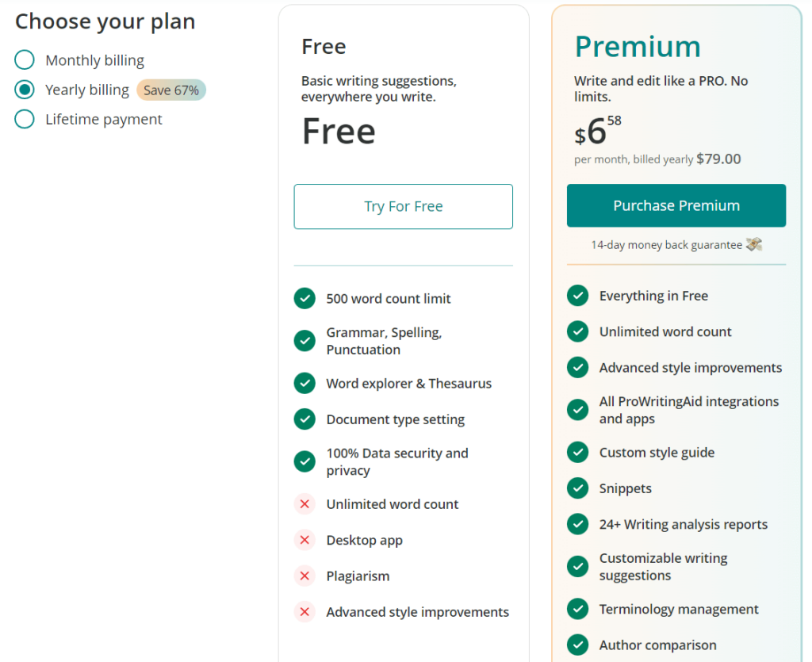Screen dimensions: 812x662
Task: Click the Save 67% badge
Action: pyautogui.click(x=171, y=90)
